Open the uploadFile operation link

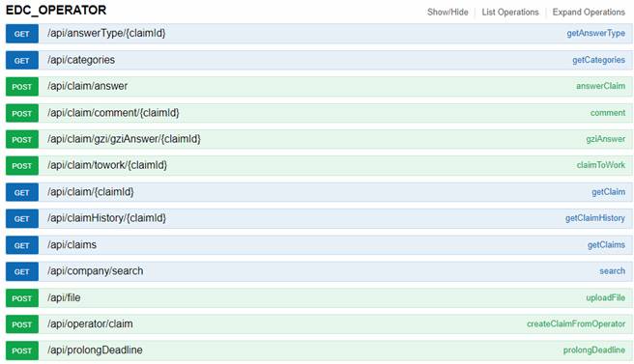coord(605,297)
